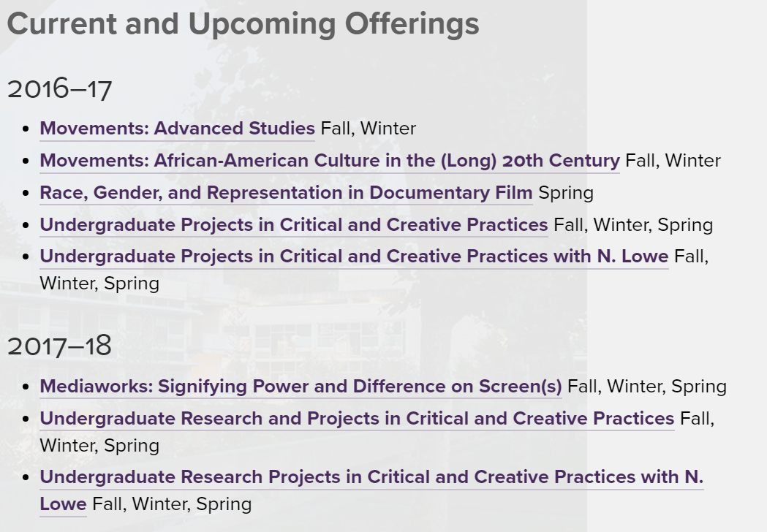The width and height of the screenshot is (767, 532).
Task: Open Mediaworks: Signifying Power and Difference on Screen(s)
Action: pyautogui.click(x=301, y=387)
